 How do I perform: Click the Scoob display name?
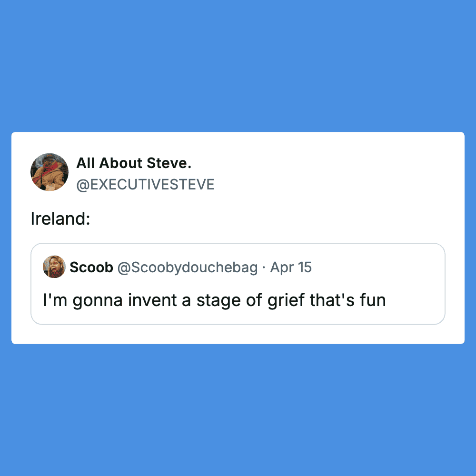coord(91,268)
